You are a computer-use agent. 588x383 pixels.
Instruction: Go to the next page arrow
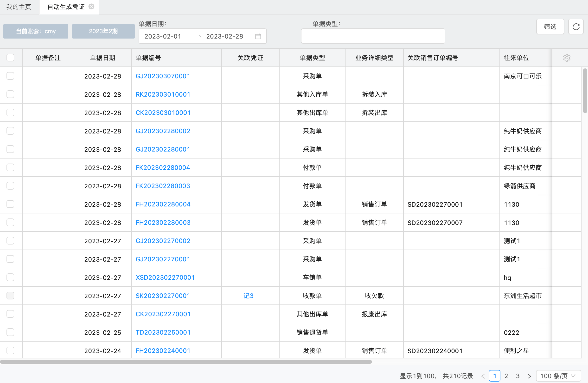(530, 376)
